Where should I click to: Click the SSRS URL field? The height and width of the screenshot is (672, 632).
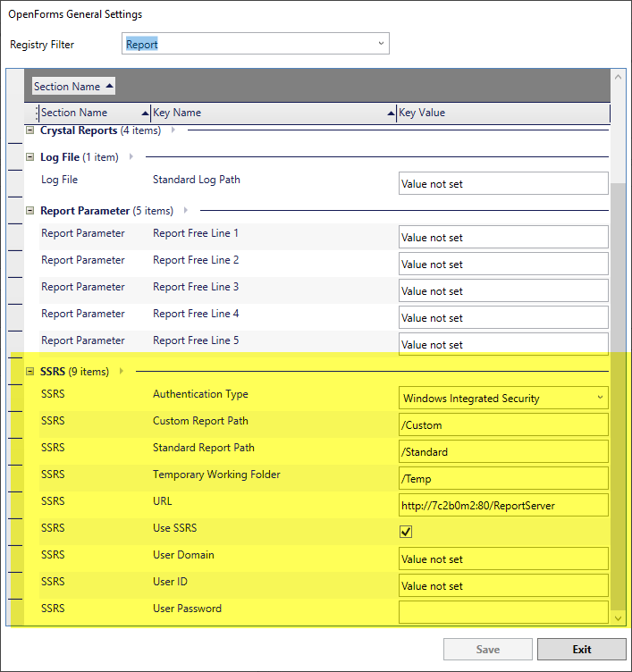502,505
